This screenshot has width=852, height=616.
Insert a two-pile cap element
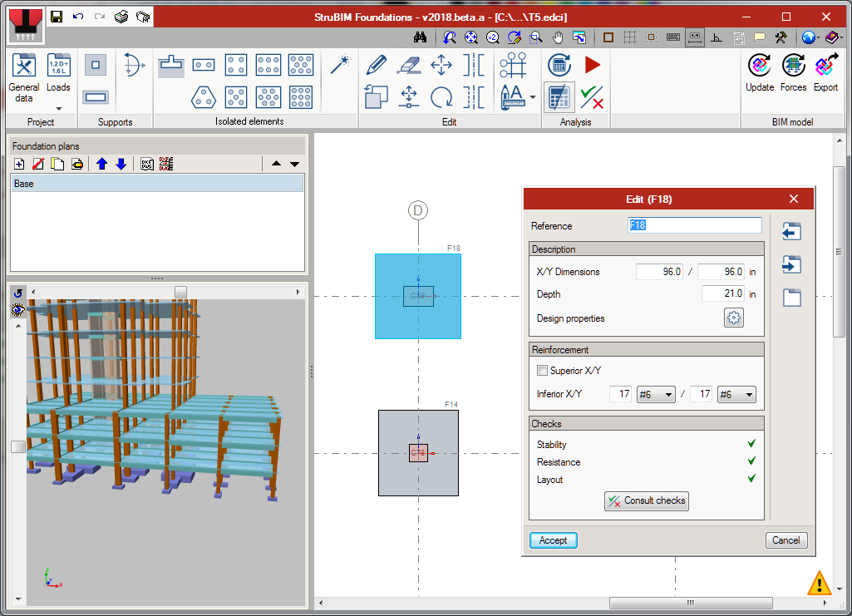tap(204, 65)
